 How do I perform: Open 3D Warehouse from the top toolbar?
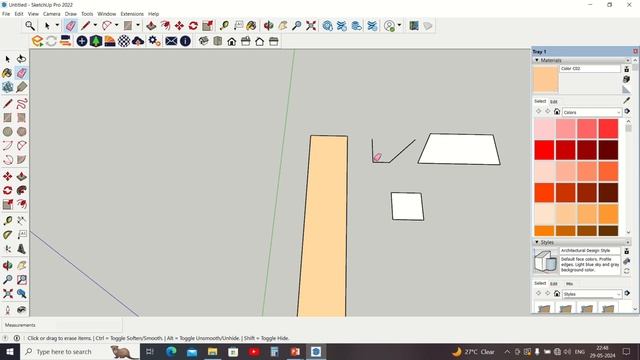click(x=327, y=26)
